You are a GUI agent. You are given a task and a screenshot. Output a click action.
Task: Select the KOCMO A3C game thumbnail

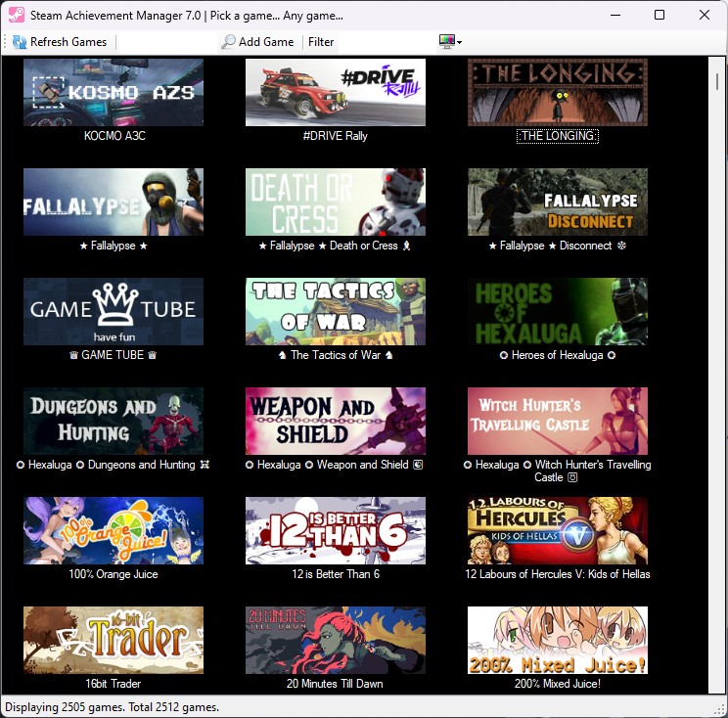[114, 92]
